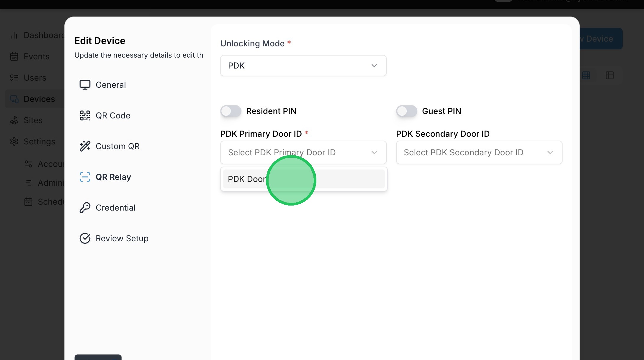The height and width of the screenshot is (360, 644).
Task: Expand the PDK Secondary Door ID dropdown
Action: pos(479,152)
